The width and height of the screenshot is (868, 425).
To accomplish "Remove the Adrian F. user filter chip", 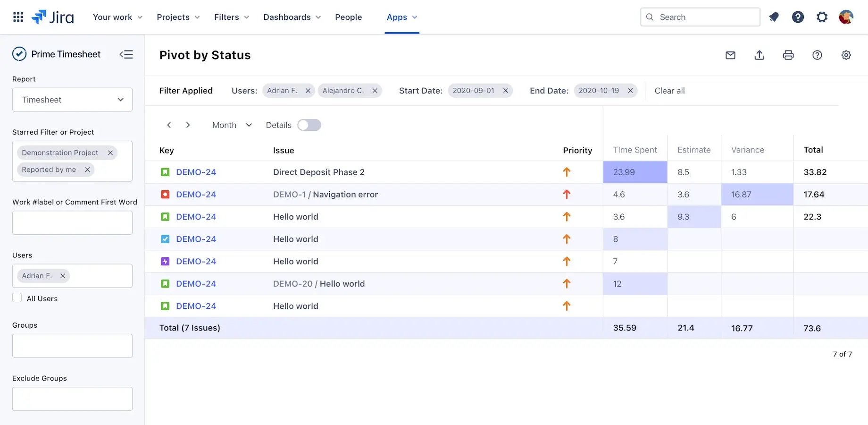I will [x=63, y=276].
